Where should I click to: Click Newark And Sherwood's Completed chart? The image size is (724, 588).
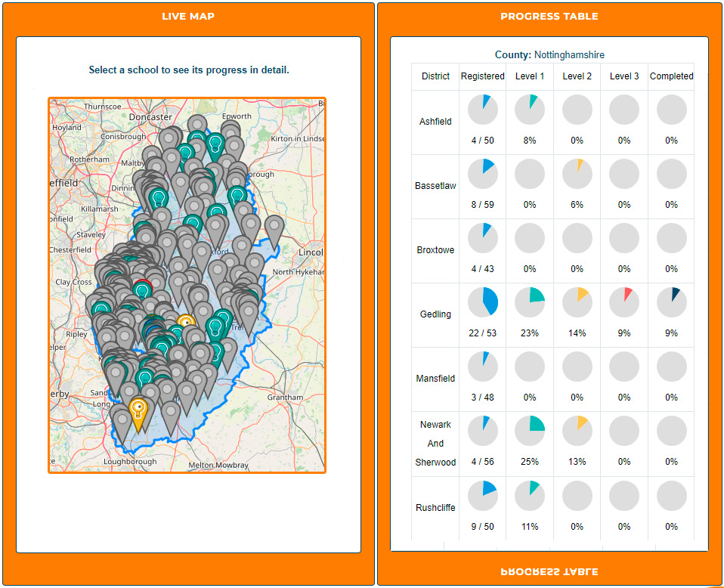[671, 430]
